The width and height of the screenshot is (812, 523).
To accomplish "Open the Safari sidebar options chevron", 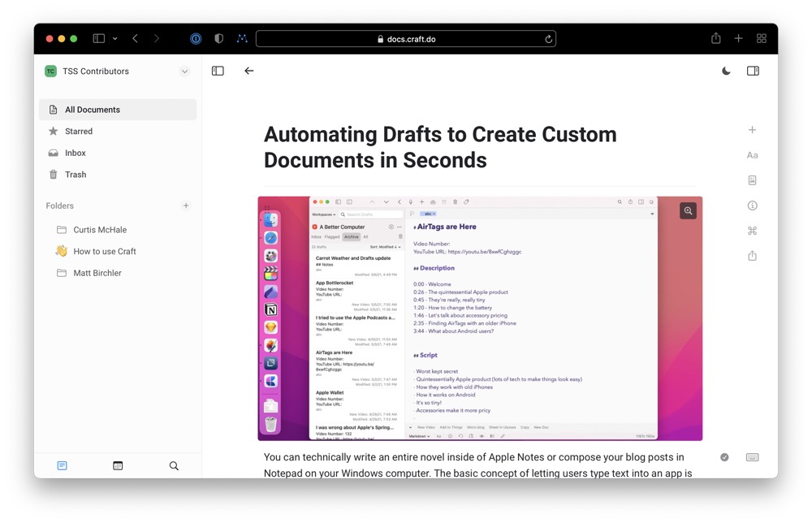I will pyautogui.click(x=115, y=38).
